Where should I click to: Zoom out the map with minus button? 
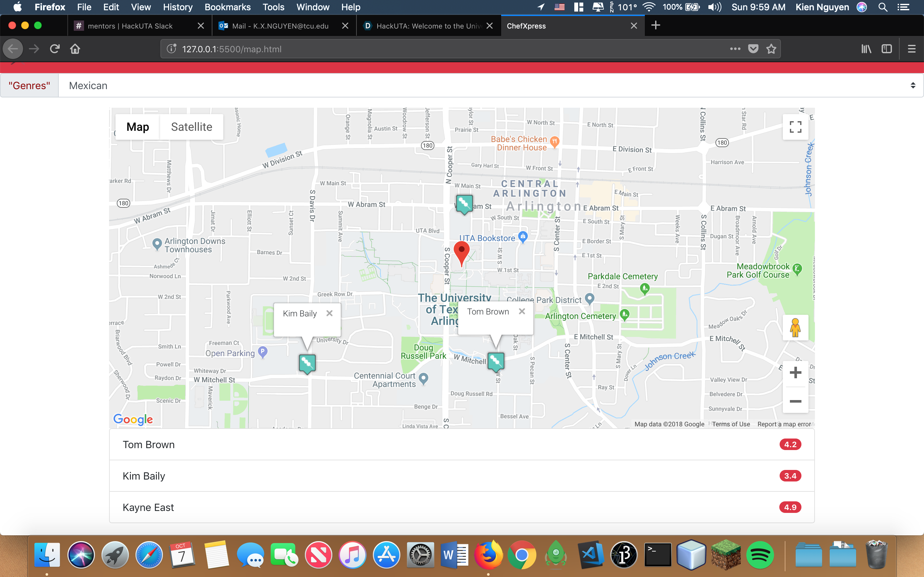pos(795,401)
